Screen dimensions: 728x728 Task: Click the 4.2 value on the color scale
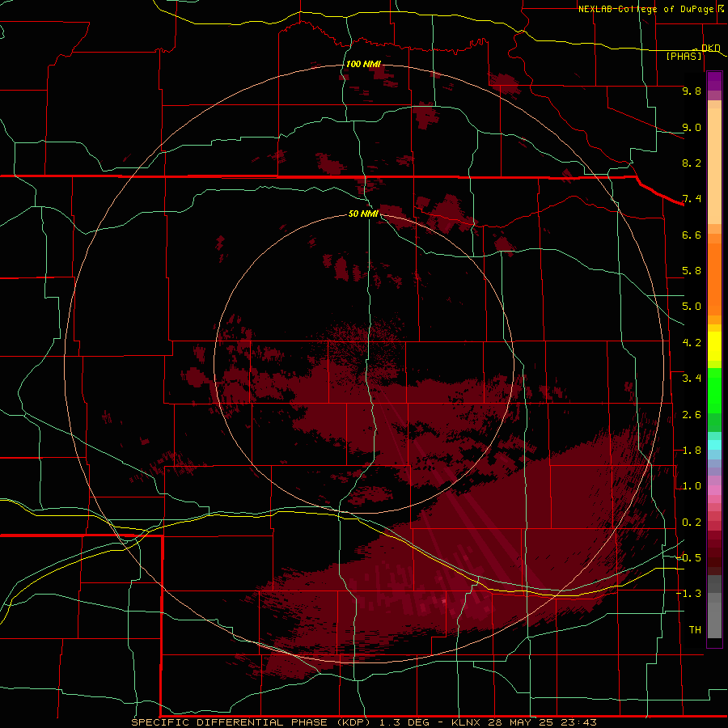[692, 343]
